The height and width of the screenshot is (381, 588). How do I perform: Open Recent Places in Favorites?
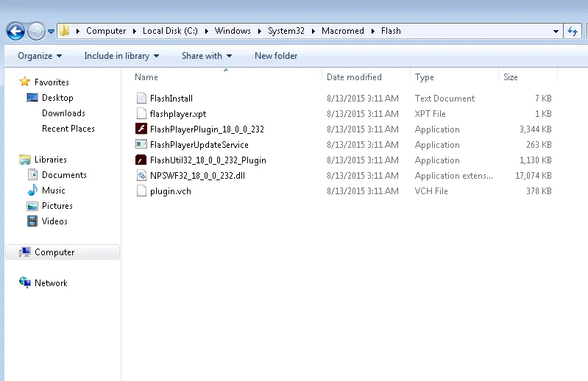coord(68,129)
